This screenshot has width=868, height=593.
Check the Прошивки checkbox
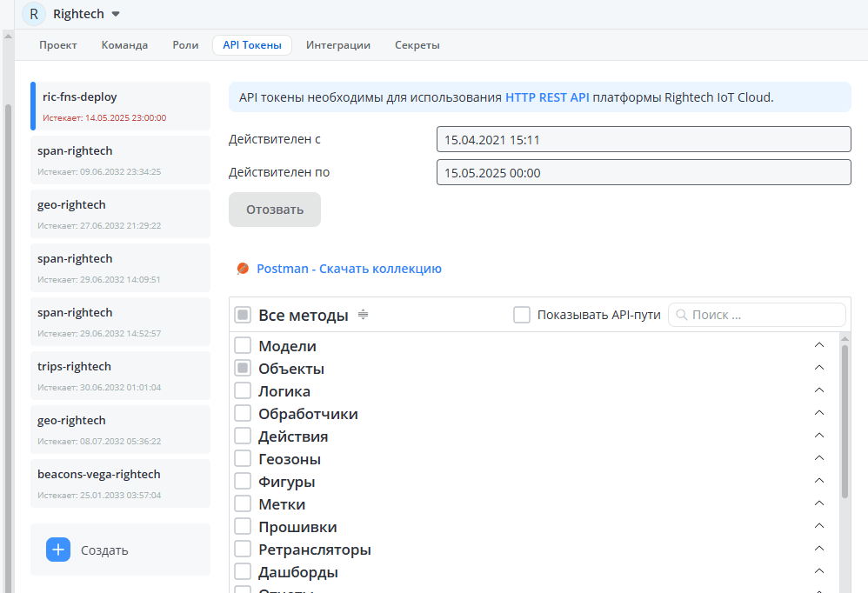[x=243, y=527]
